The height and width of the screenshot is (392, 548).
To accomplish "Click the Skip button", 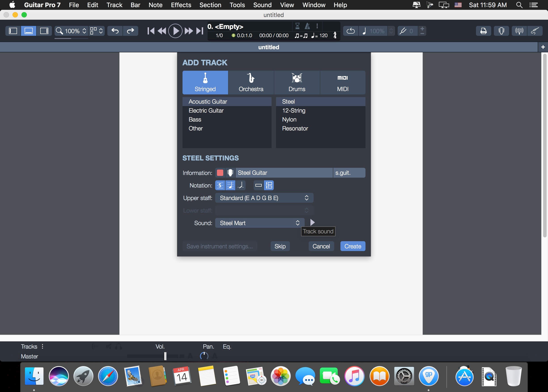I will tap(280, 246).
